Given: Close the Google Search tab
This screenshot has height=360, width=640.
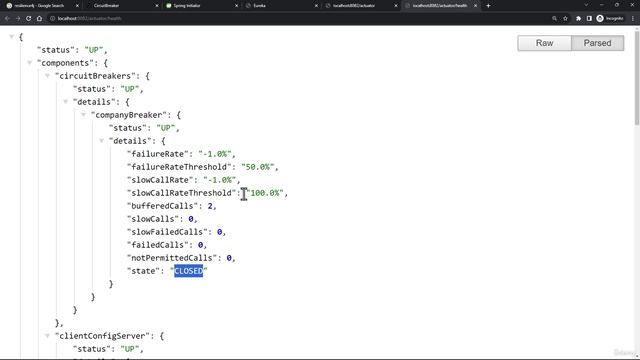Looking at the screenshot, I should [x=78, y=6].
